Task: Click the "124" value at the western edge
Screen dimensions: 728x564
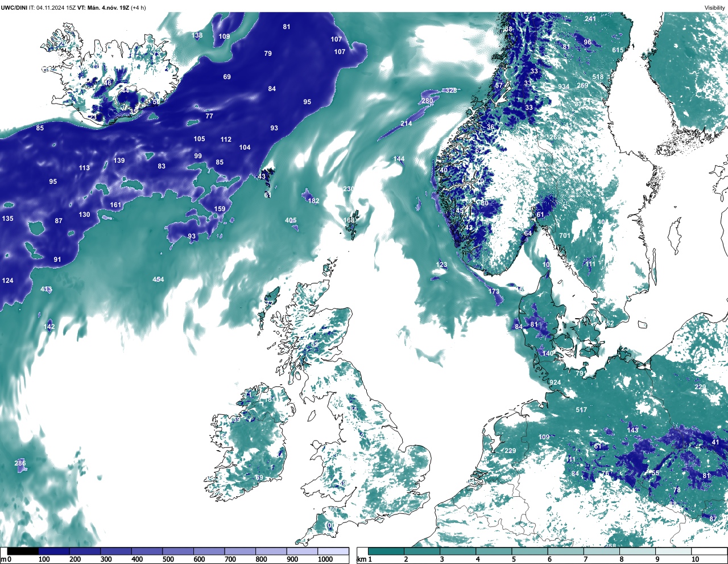Action: pos(7,281)
